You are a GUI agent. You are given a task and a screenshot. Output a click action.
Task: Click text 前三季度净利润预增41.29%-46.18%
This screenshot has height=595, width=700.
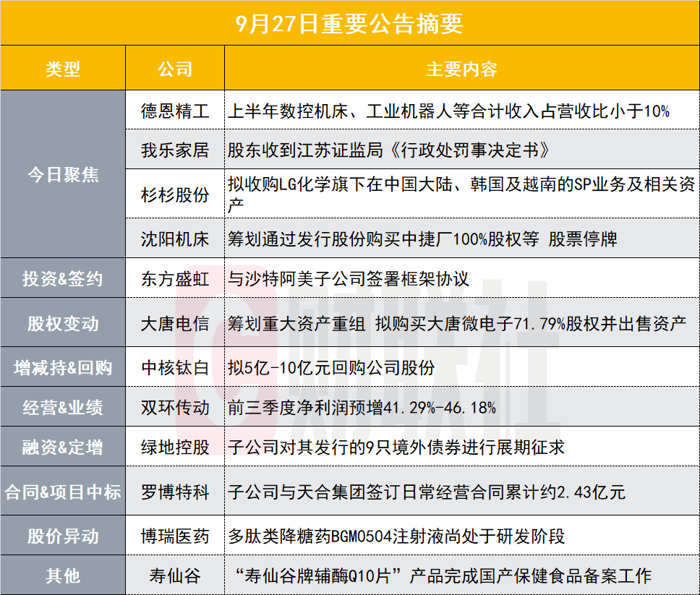(362, 407)
